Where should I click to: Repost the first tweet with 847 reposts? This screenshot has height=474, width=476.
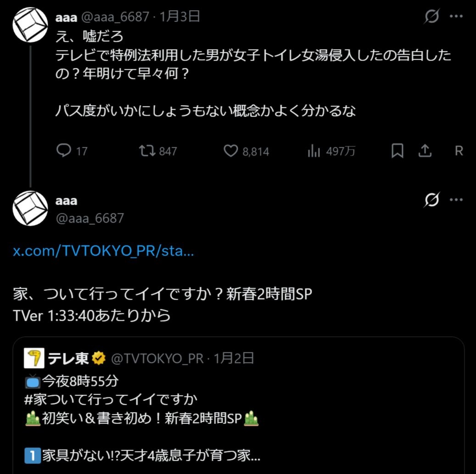coord(147,151)
